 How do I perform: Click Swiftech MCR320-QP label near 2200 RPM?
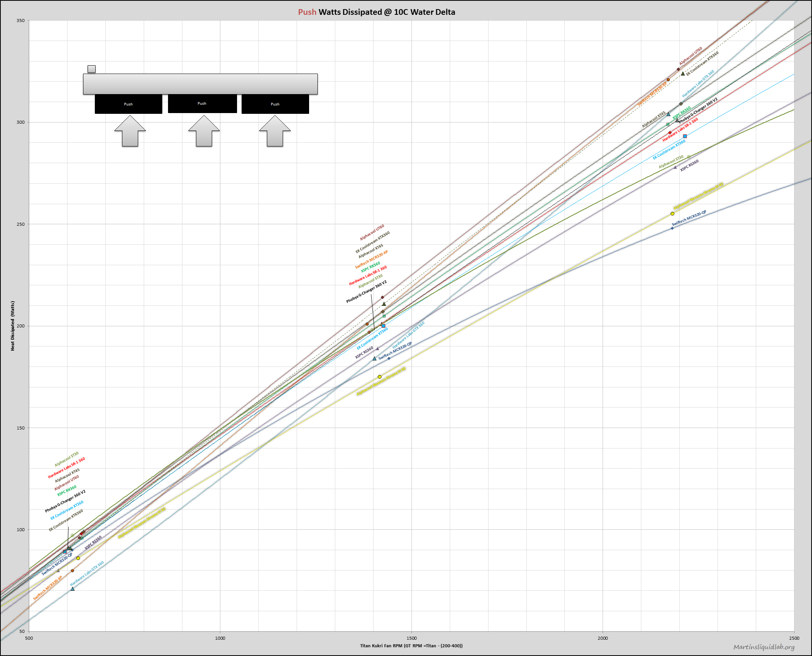tap(689, 218)
